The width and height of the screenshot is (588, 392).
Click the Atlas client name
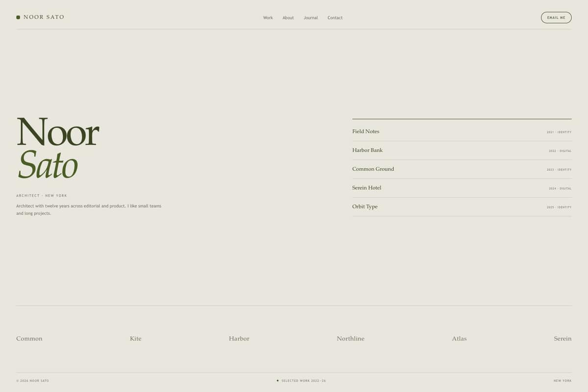tap(459, 339)
